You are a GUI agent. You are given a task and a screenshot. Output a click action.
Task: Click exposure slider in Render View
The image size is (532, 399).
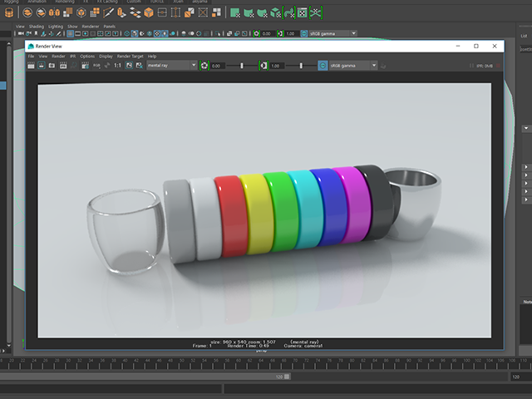pos(242,66)
